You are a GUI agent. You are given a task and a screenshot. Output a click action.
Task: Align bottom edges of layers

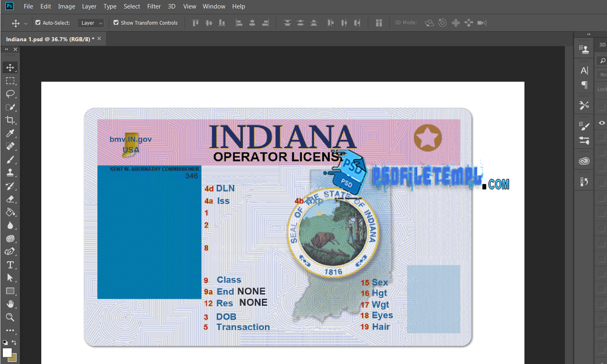tap(221, 23)
